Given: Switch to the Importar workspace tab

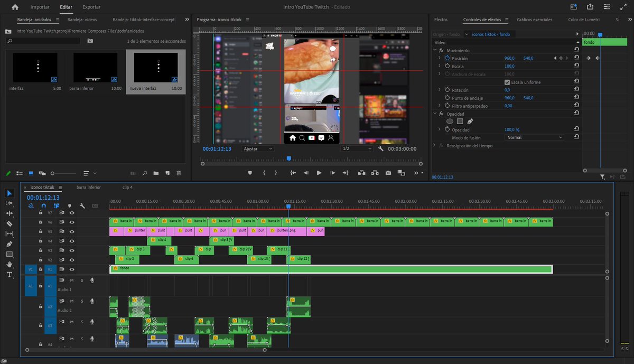Looking at the screenshot, I should pyautogui.click(x=40, y=7).
